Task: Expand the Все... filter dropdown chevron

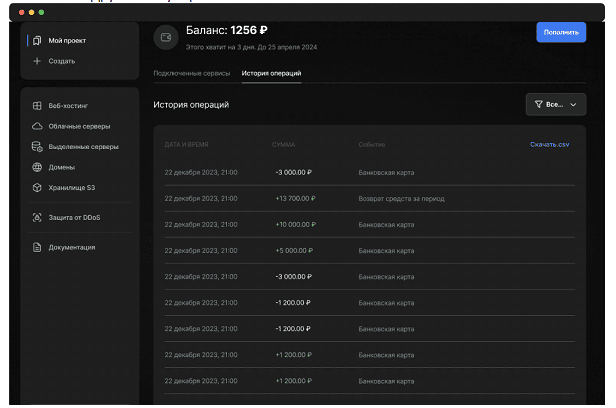Action: click(573, 105)
